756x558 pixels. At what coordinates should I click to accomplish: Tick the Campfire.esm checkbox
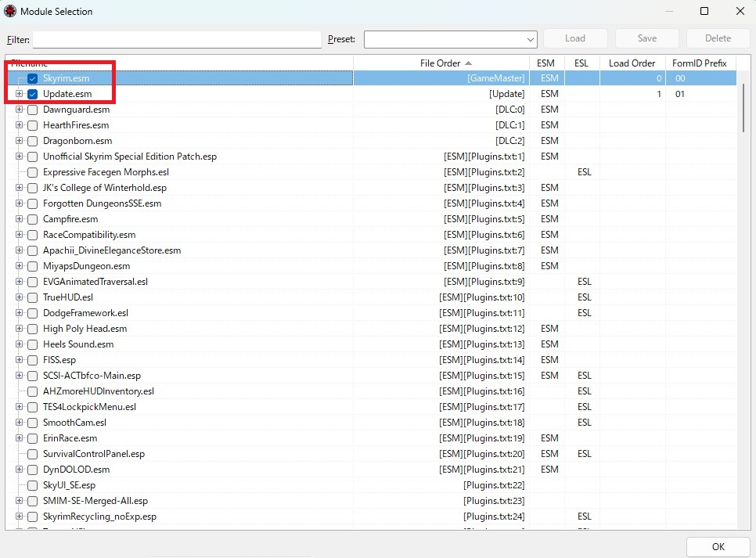coord(33,219)
